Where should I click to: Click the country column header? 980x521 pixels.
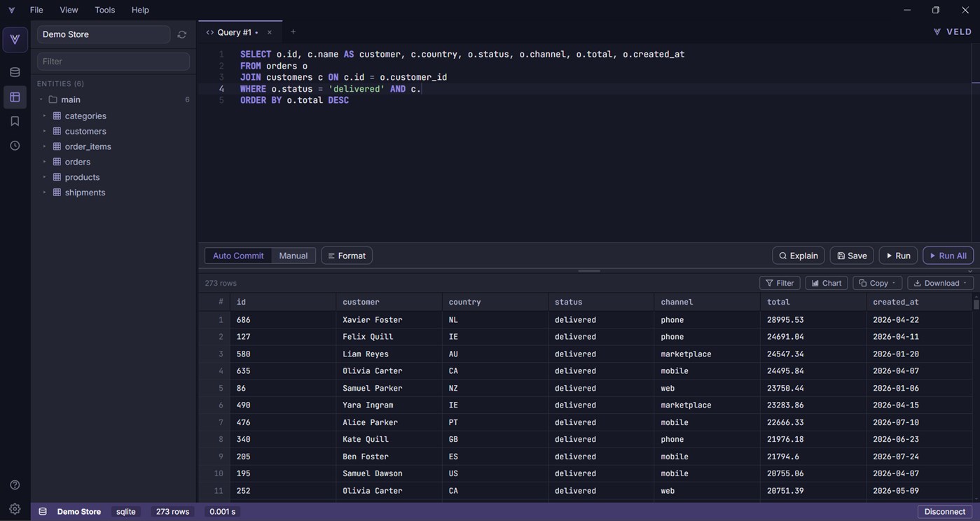coord(495,302)
